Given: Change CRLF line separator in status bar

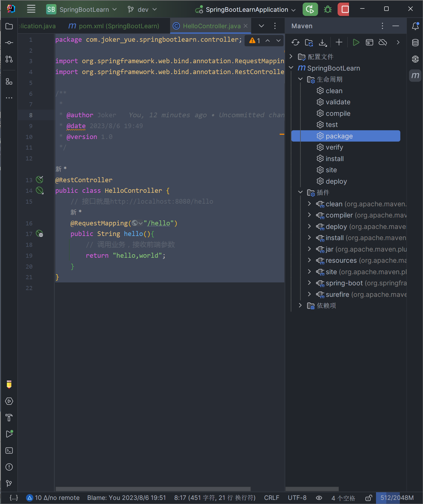Looking at the screenshot, I should click(x=271, y=498).
